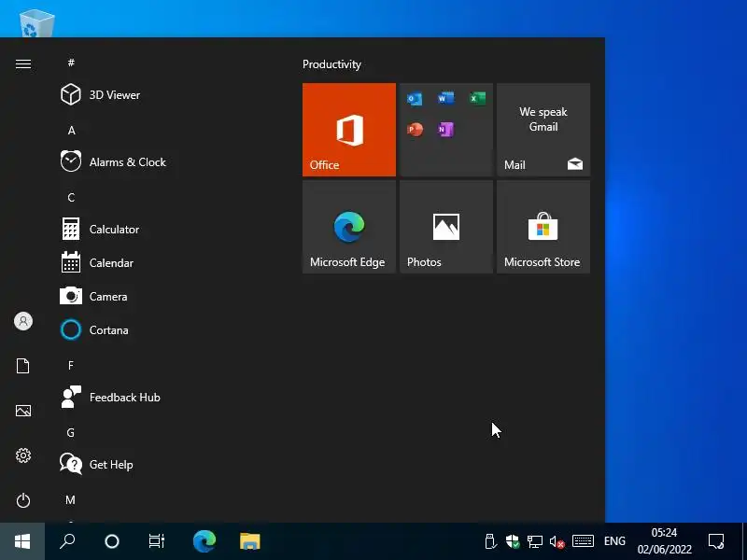Click the USB safely remove tray icon
Image resolution: width=747 pixels, height=560 pixels.
(x=490, y=541)
